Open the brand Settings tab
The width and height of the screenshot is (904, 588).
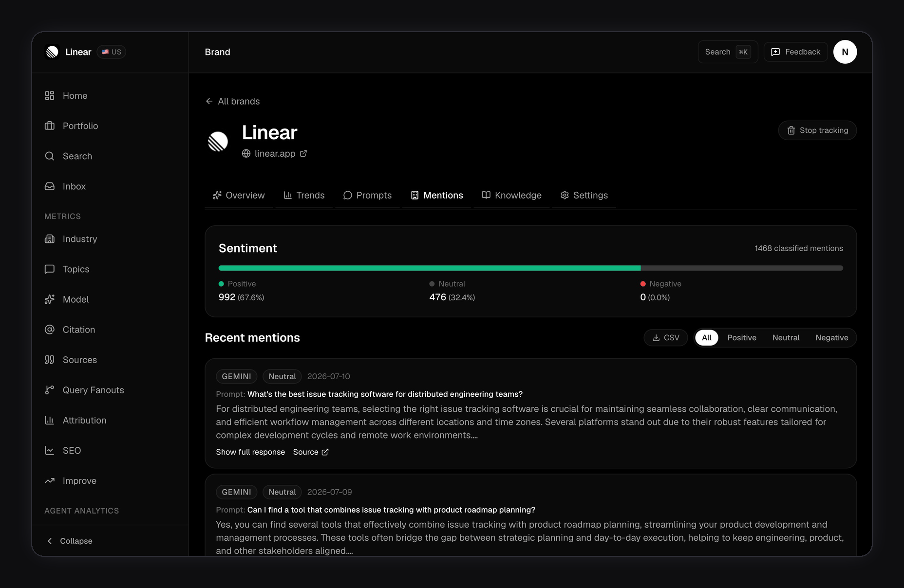[x=584, y=195]
